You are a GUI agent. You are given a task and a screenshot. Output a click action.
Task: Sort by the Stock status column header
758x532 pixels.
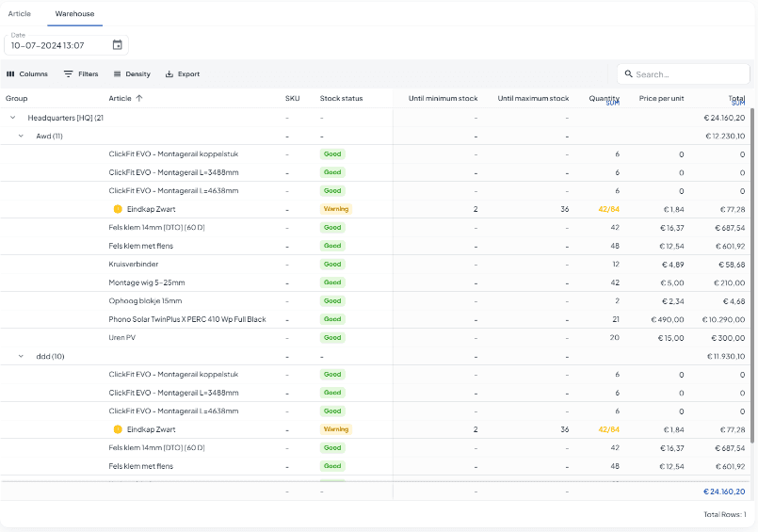pos(341,98)
